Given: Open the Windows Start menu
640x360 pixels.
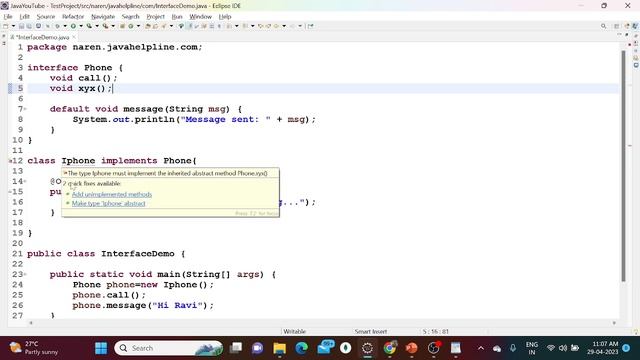Looking at the screenshot, I should coord(101,348).
